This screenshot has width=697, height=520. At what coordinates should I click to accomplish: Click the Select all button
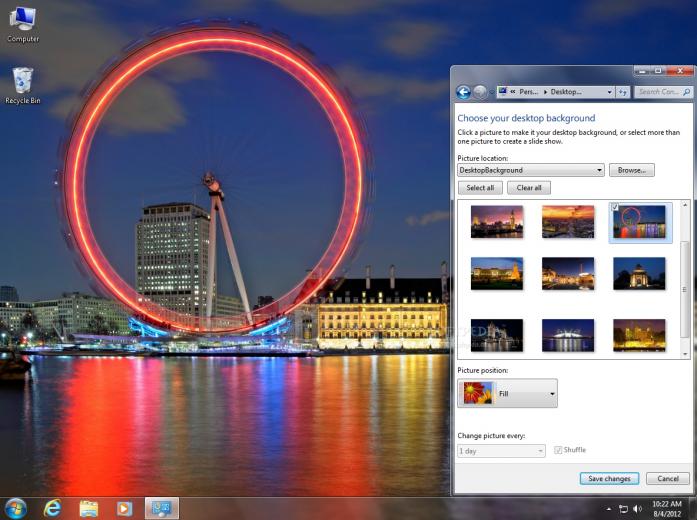[480, 188]
